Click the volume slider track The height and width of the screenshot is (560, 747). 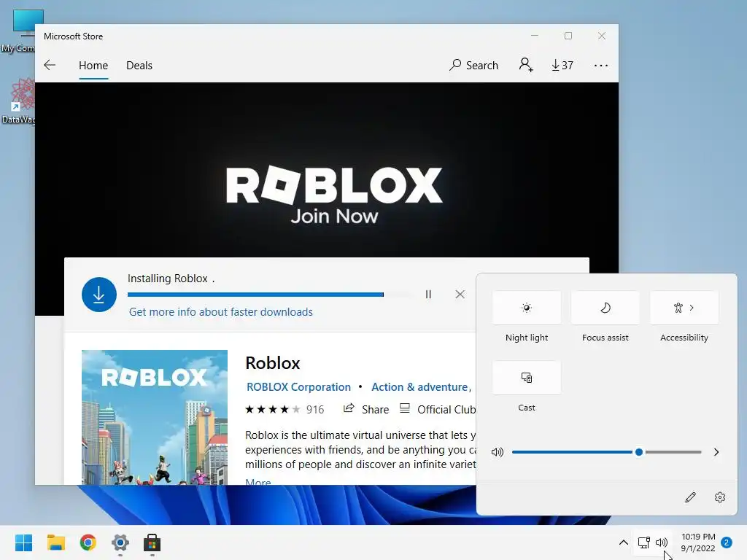[x=606, y=452]
